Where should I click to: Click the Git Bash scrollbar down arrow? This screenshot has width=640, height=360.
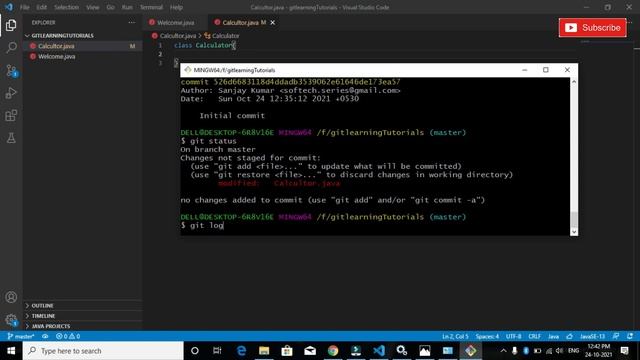[x=574, y=232]
